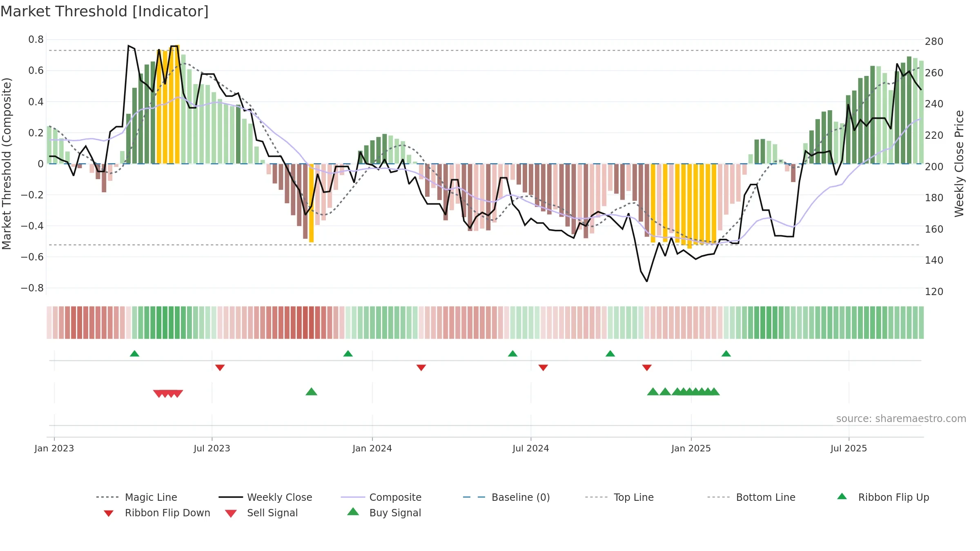Click the 200 right-axis price label
The image size is (980, 551).
(934, 167)
